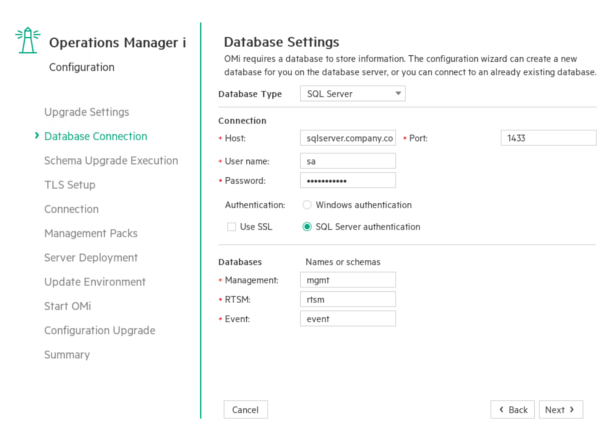Screen dimensions: 610x441
Task: Open Start OMi step
Action: (x=67, y=306)
